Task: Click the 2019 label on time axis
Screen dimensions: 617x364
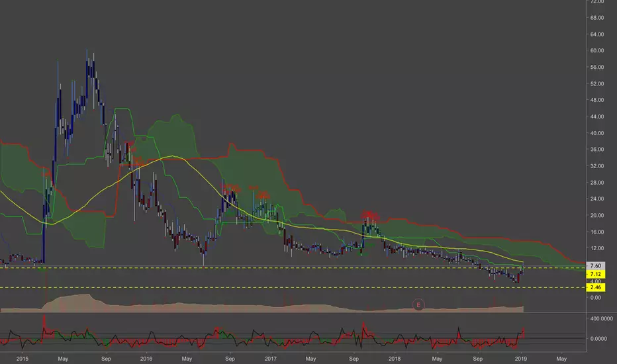Action: tap(520, 359)
